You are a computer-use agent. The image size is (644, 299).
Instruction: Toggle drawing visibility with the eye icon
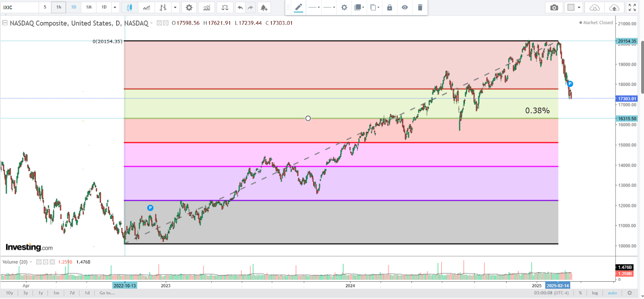pyautogui.click(x=405, y=7)
